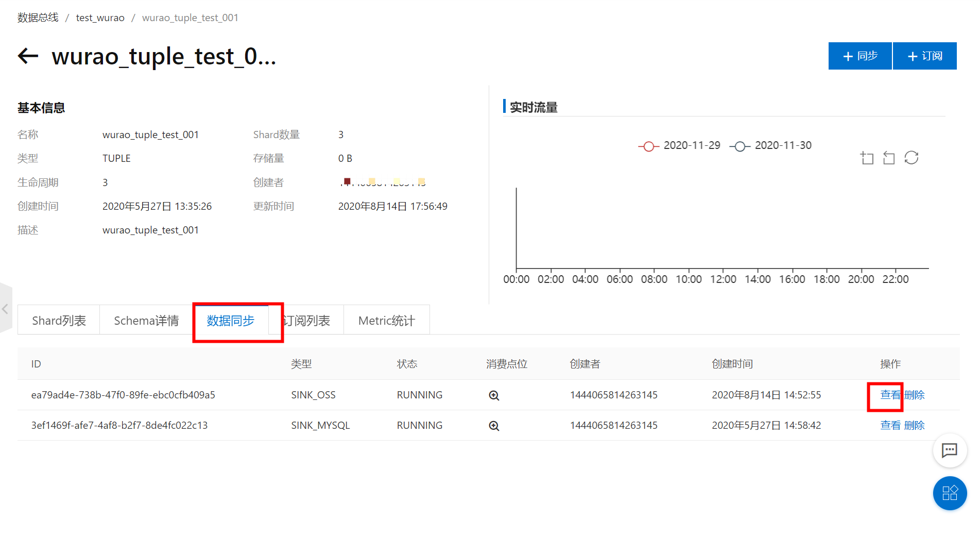Open 数据总线 breadcrumb link
This screenshot has width=980, height=552.
(38, 18)
